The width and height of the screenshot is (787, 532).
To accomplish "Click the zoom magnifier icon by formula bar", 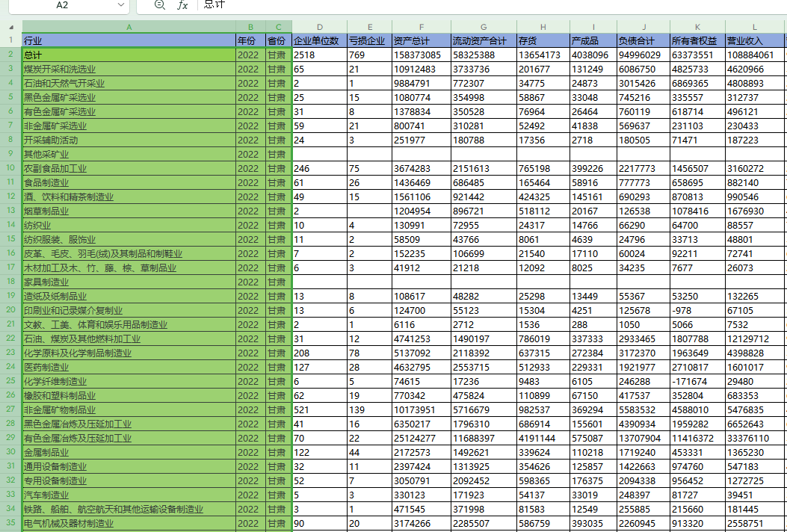I will click(x=160, y=5).
